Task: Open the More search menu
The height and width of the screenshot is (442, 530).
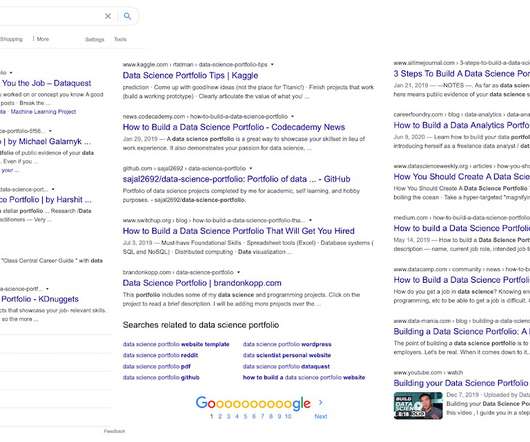Action: [41, 39]
